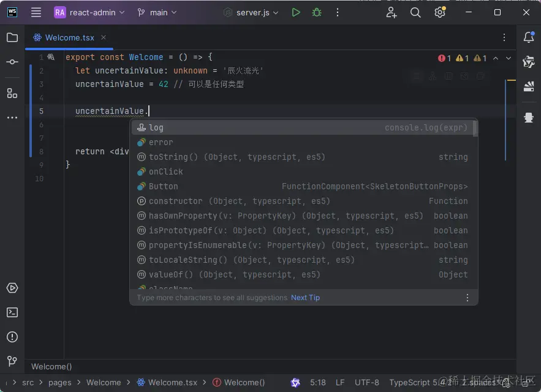Click the WebStorm logo icon

click(12, 12)
